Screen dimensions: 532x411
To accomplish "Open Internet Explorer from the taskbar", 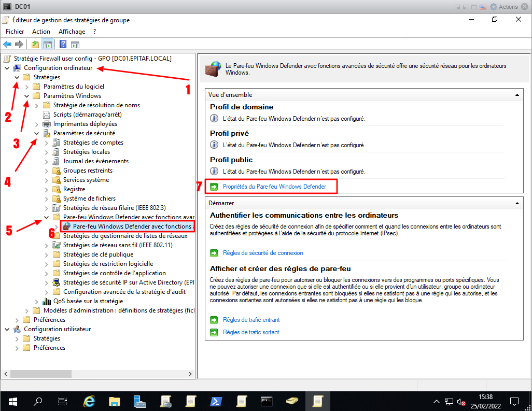I will pos(89,401).
